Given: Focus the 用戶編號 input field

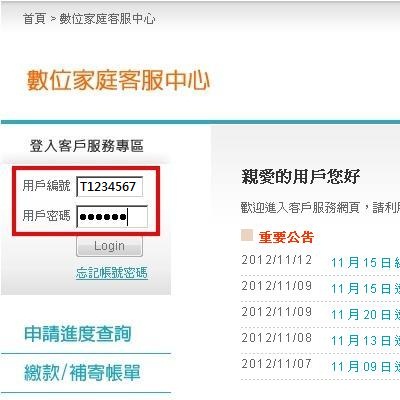Looking at the screenshot, I should pos(110,187).
